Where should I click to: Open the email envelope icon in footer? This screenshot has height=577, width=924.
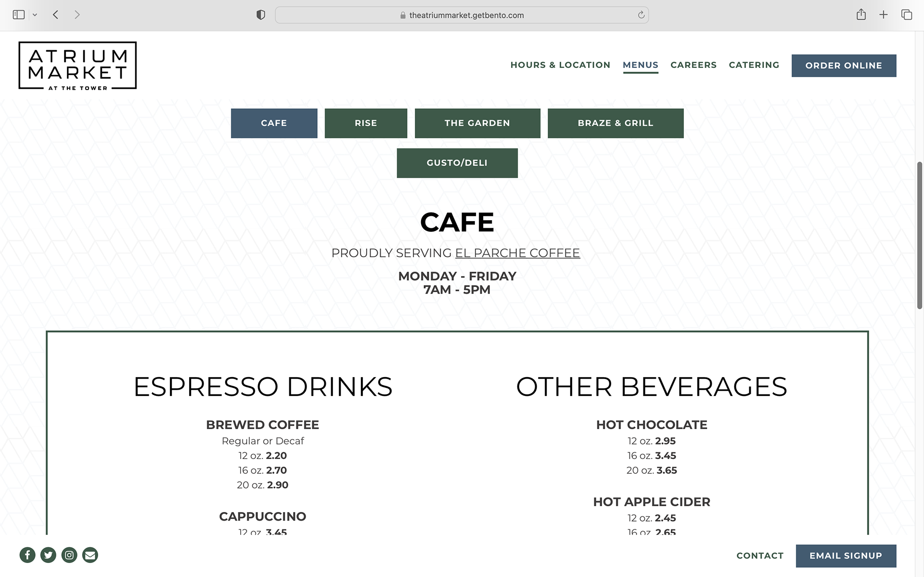click(x=90, y=555)
